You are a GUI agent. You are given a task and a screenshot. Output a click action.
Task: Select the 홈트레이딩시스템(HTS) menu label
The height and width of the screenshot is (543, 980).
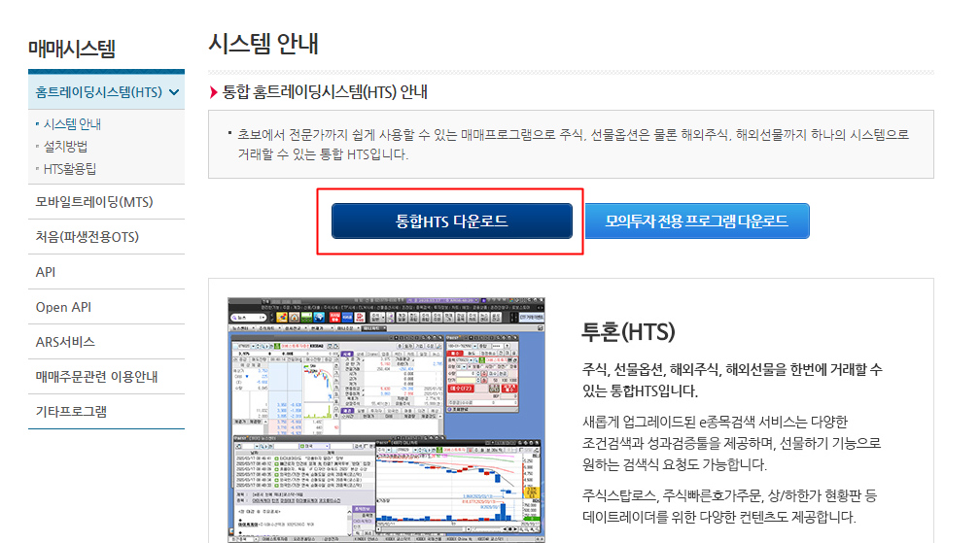[x=97, y=92]
